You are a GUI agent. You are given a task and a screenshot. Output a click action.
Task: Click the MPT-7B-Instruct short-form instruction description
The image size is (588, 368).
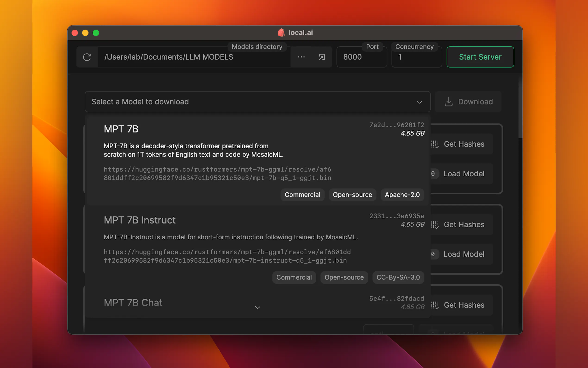point(231,237)
